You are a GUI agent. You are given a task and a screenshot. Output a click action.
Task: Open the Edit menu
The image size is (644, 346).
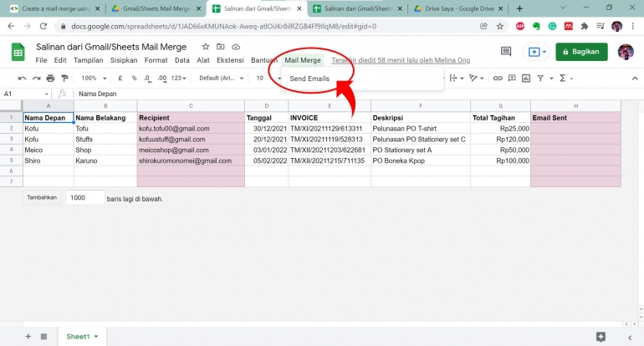coord(60,60)
